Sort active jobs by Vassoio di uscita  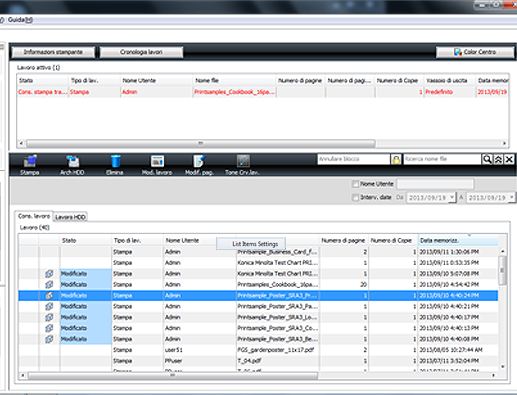450,81
